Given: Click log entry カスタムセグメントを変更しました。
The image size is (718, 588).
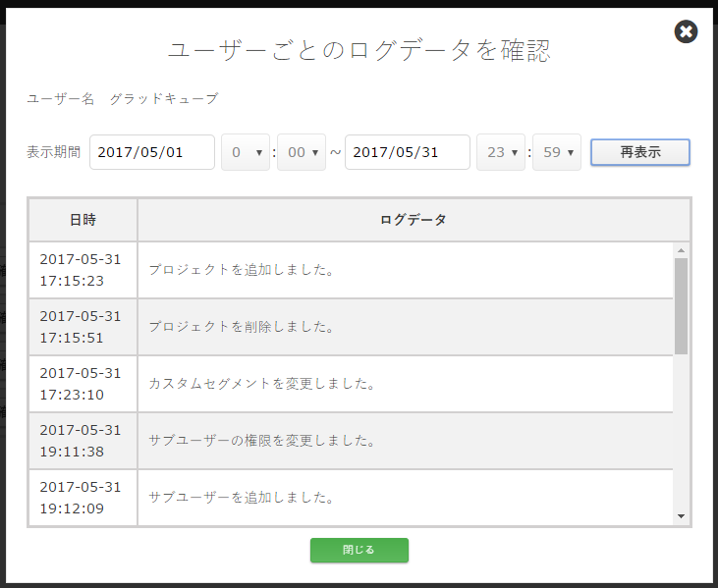Looking at the screenshot, I should pyautogui.click(x=262, y=384).
